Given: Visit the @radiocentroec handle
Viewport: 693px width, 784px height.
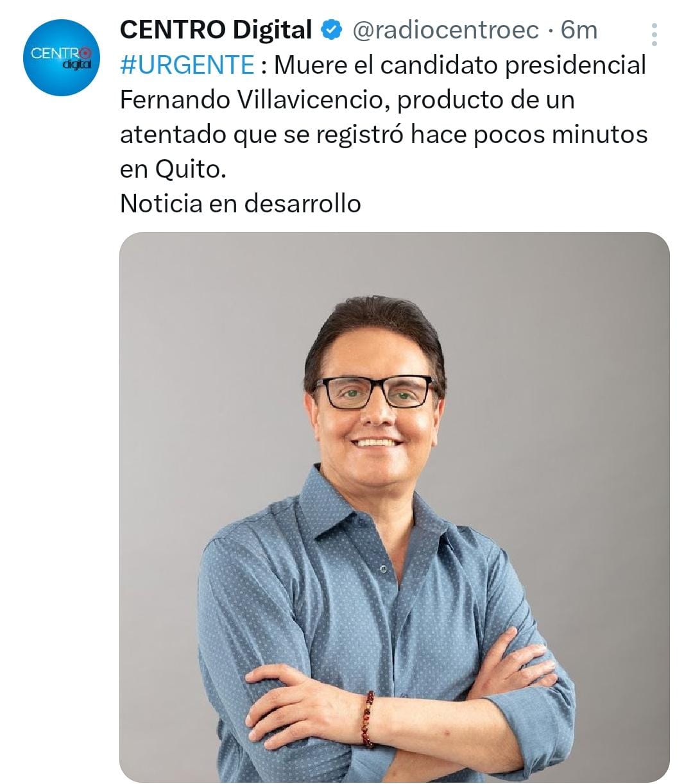Looking at the screenshot, I should tap(446, 30).
